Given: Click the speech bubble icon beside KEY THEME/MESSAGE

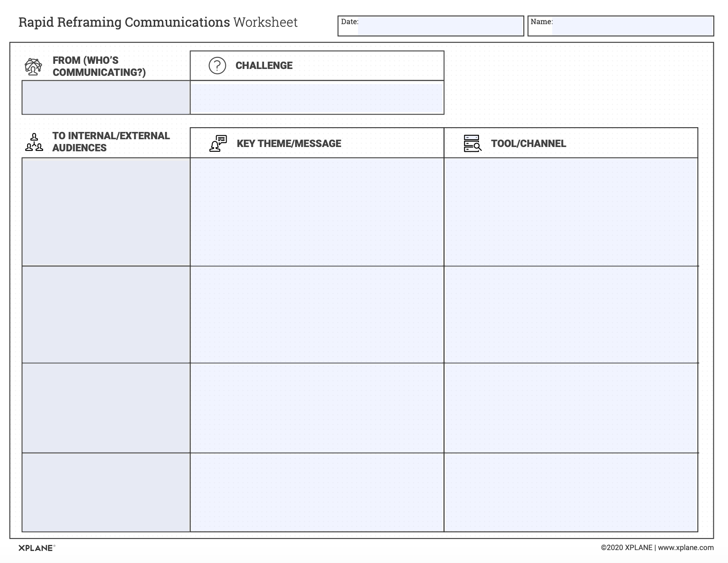Looking at the screenshot, I should [x=218, y=144].
